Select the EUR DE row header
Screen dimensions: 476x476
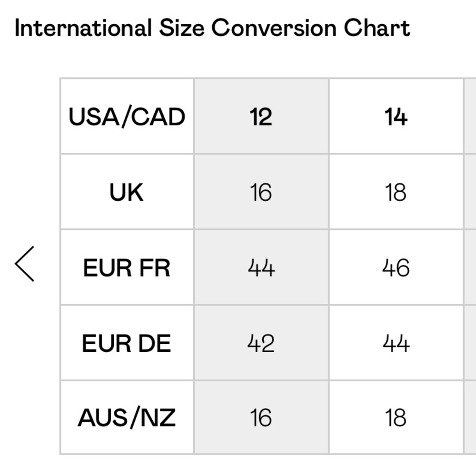coord(127,342)
